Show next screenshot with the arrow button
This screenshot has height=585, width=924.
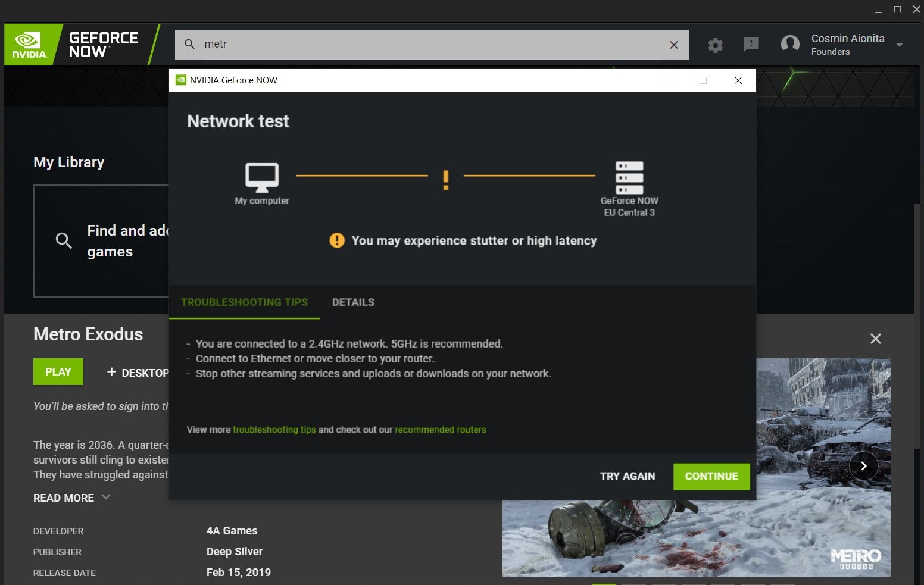pyautogui.click(x=864, y=466)
